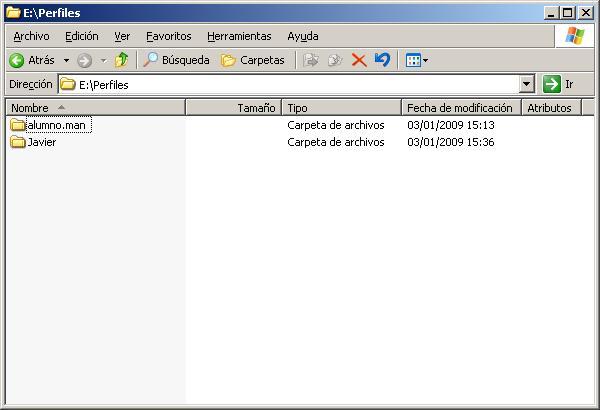Screen dimensions: 600x410
Task: Open the Favoritos menu
Action: click(168, 36)
